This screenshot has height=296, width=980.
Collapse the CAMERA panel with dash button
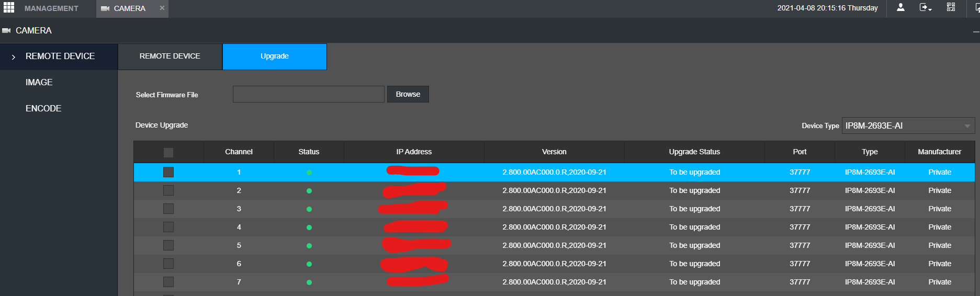[976, 31]
